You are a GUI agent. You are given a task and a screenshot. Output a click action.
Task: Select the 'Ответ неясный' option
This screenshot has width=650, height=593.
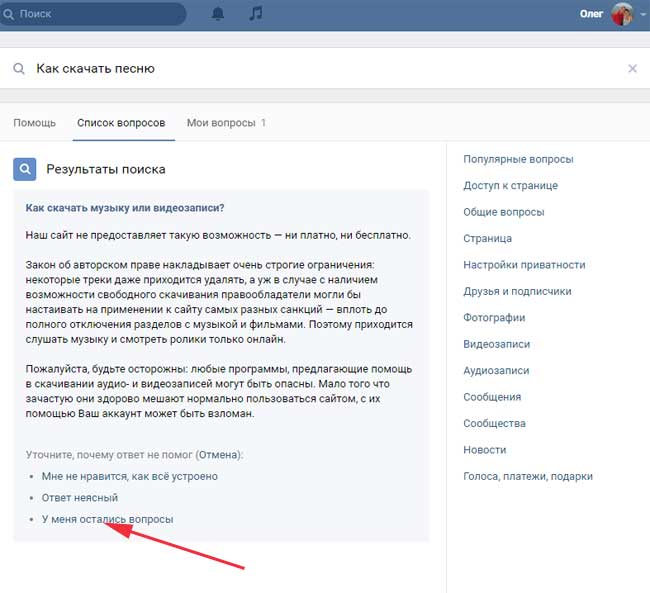pos(80,497)
